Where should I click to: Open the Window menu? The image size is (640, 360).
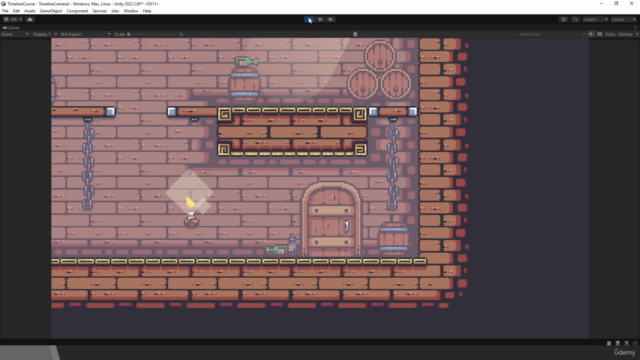(131, 11)
